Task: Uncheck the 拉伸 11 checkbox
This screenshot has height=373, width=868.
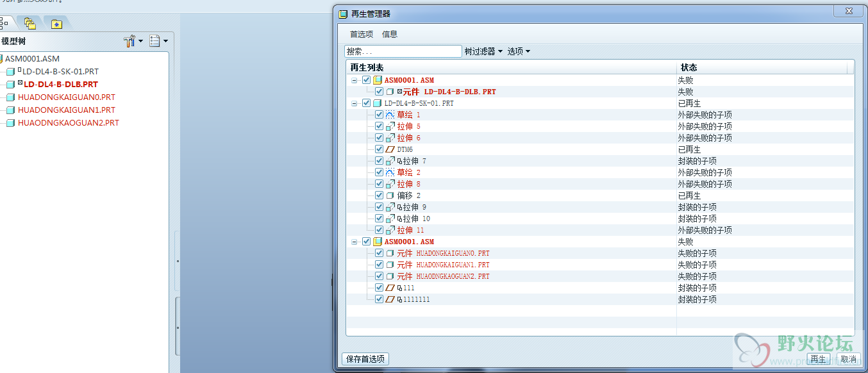Action: (x=380, y=230)
